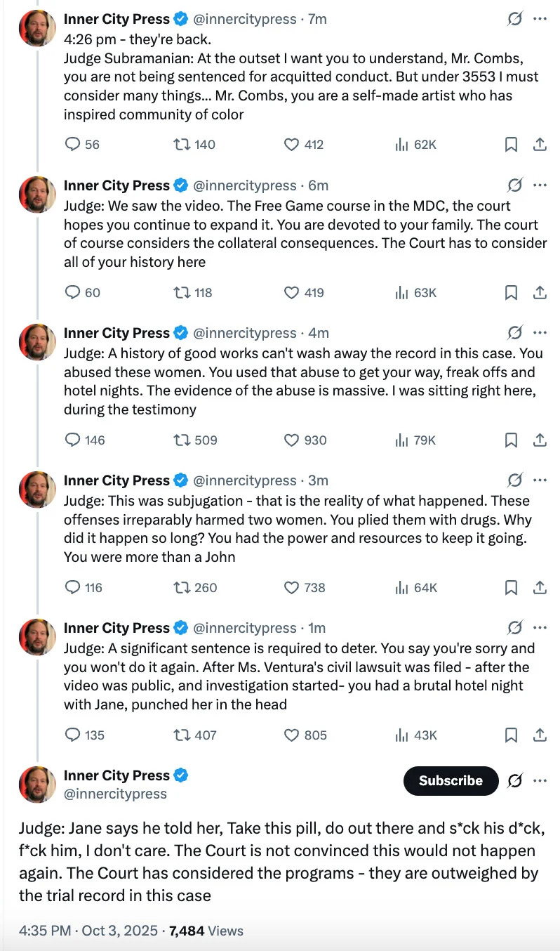Bookmark the 'This was subjugation' tweet
Viewport: 560px width, 951px height.
pyautogui.click(x=512, y=587)
